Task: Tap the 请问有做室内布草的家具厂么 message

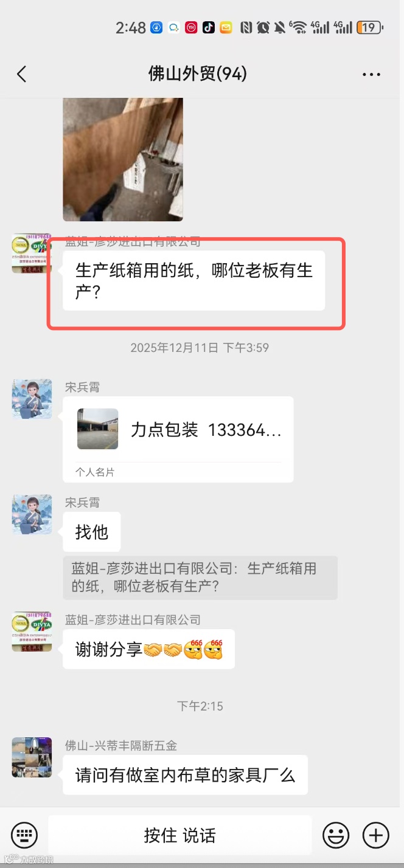Action: click(186, 775)
